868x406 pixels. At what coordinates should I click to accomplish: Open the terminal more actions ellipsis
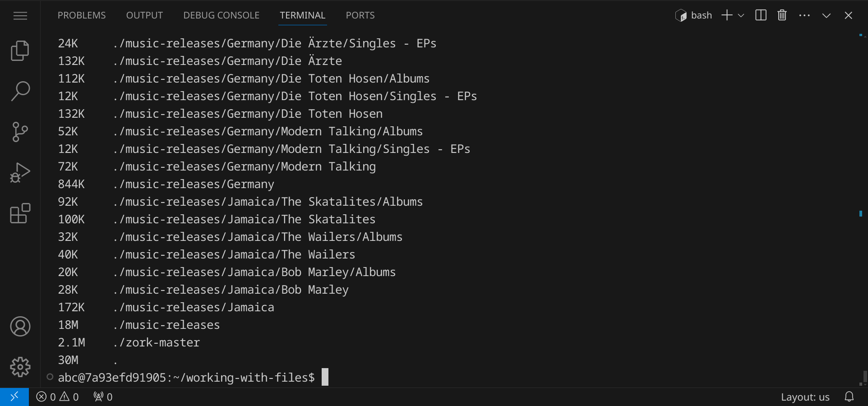point(804,15)
